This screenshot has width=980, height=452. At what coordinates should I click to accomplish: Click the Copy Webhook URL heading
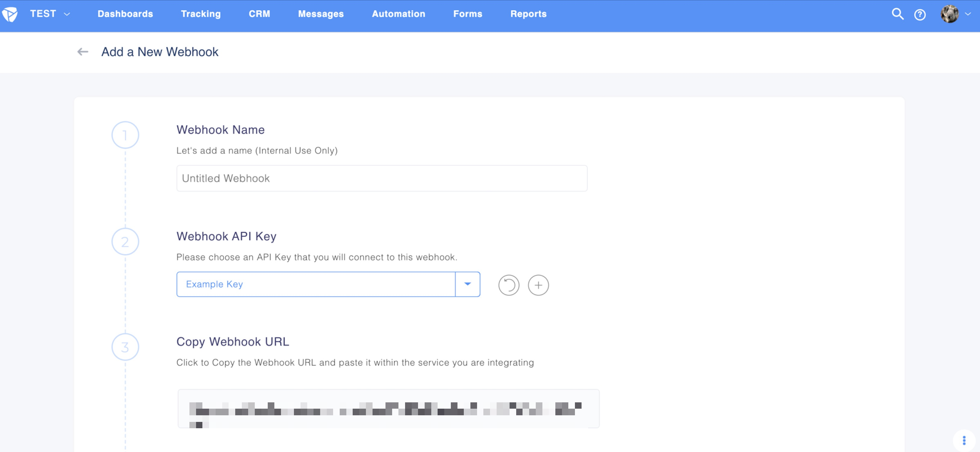(x=233, y=341)
